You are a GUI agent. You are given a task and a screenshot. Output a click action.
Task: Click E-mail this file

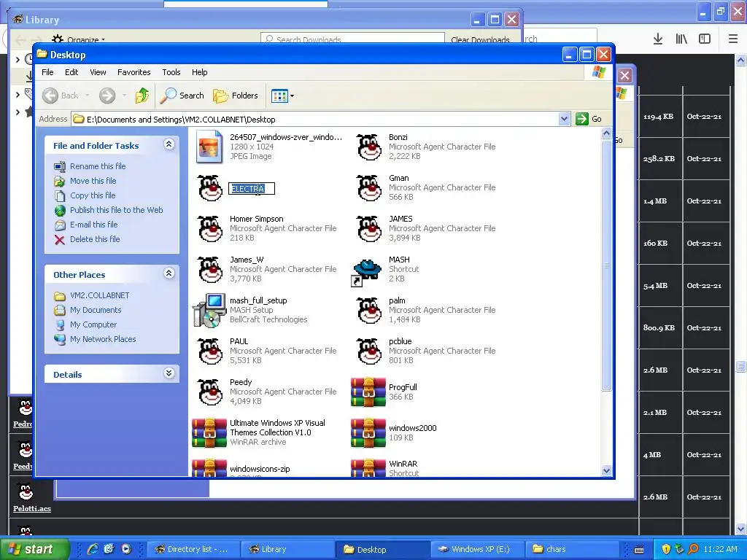(x=94, y=225)
